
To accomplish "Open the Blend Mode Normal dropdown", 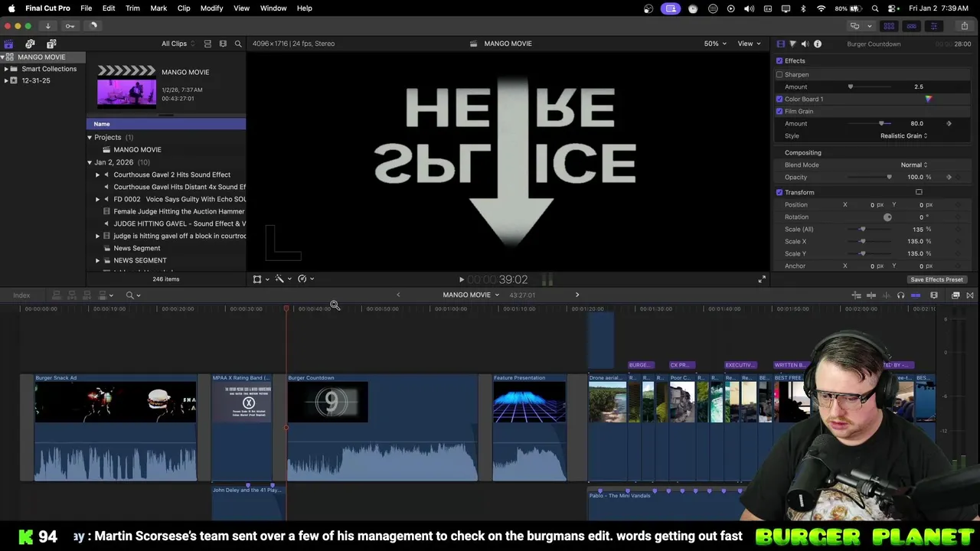I will tap(913, 165).
